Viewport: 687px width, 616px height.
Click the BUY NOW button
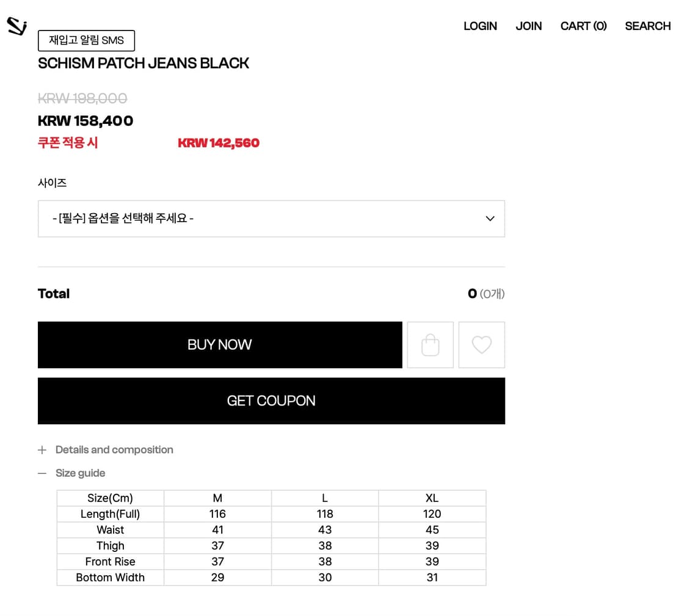tap(219, 344)
